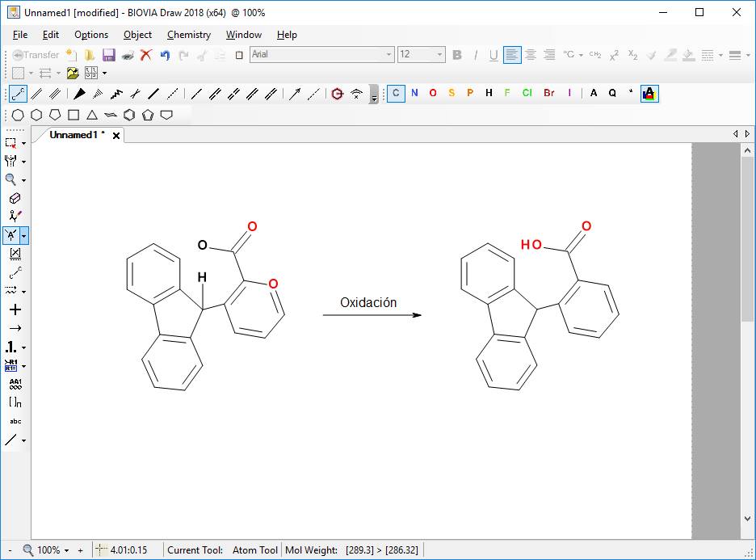The image size is (756, 560).
Task: Toggle the Carbon atom button
Action: click(x=396, y=93)
